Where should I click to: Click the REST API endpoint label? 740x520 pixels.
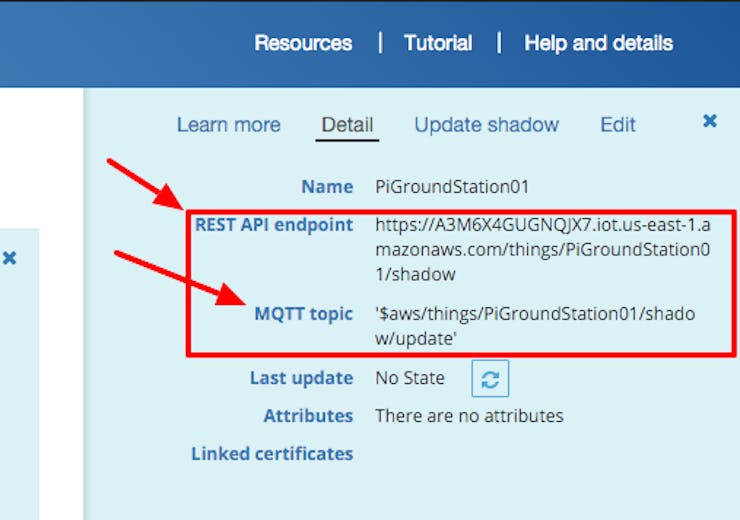click(x=274, y=225)
